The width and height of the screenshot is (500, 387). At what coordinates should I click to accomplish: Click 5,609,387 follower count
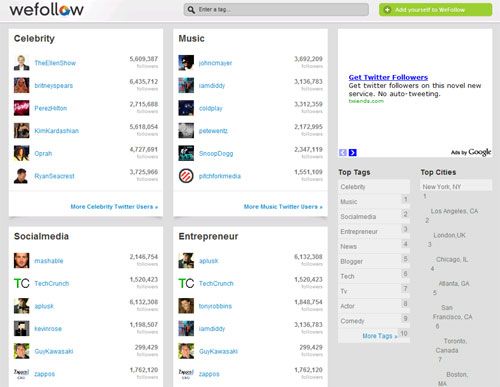coord(144,59)
